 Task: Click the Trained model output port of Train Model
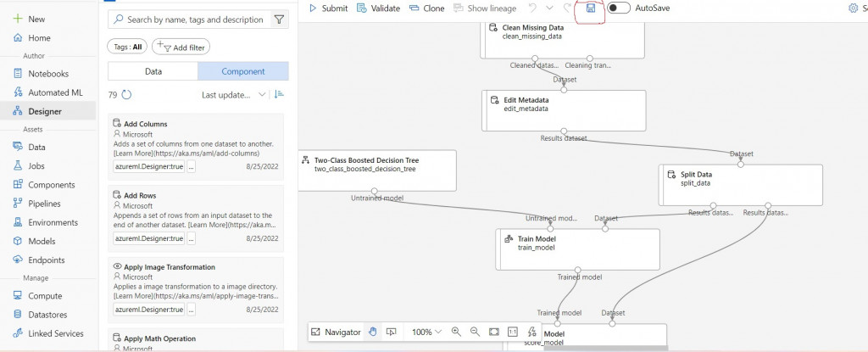point(578,270)
